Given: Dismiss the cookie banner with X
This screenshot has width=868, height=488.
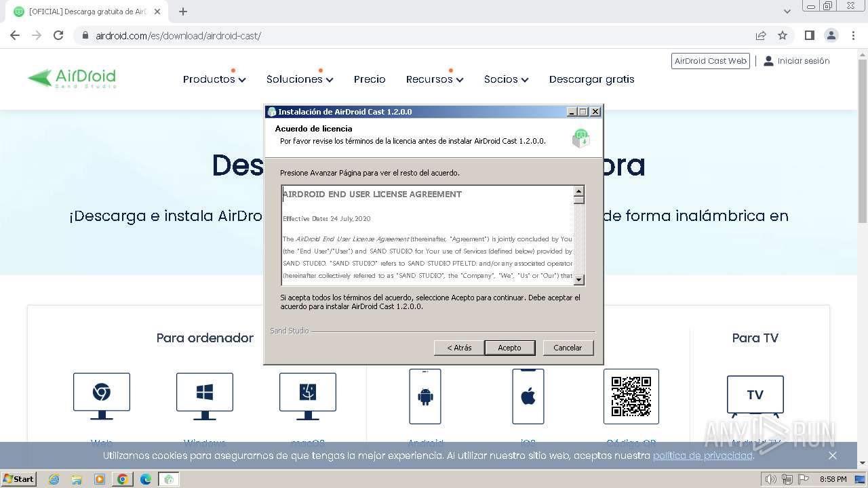Looking at the screenshot, I should (833, 455).
